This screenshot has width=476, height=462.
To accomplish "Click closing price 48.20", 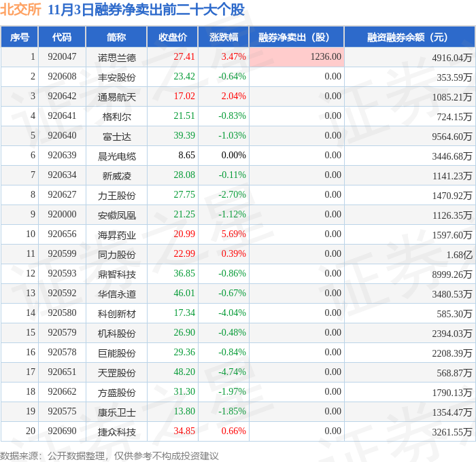I will (x=184, y=372).
